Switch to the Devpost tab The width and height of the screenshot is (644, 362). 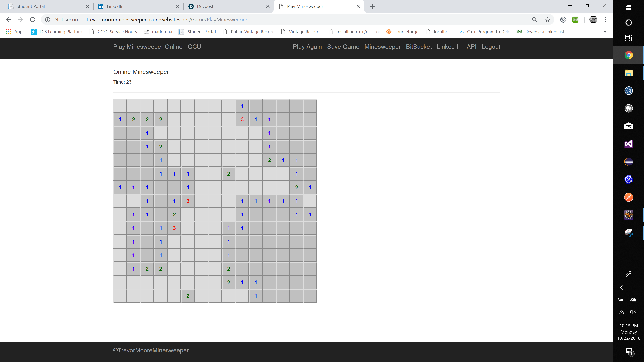205,6
